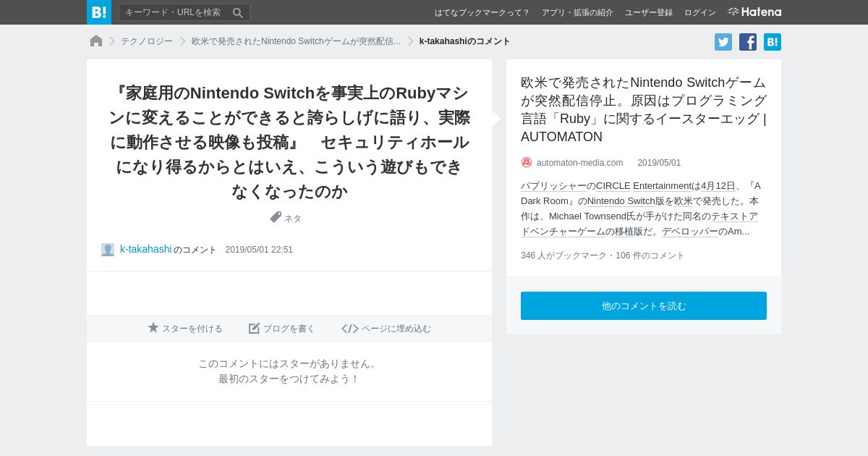Open the article title on right panel

click(644, 109)
